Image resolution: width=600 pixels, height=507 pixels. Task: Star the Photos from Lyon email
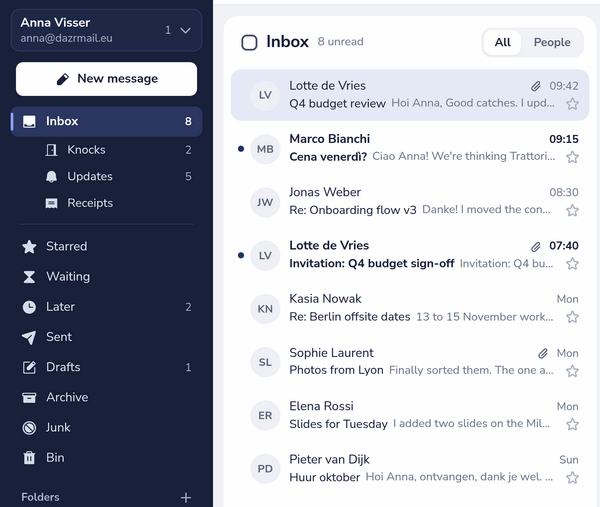(x=572, y=371)
